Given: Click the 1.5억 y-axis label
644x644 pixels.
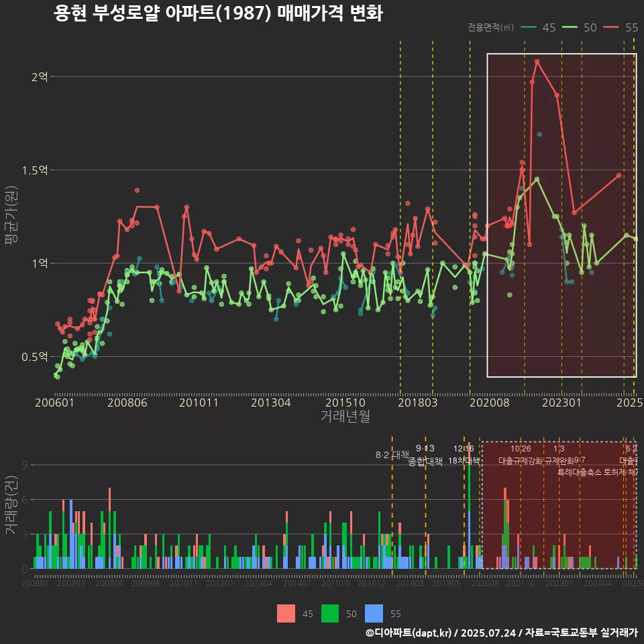Looking at the screenshot, I should click(35, 170).
